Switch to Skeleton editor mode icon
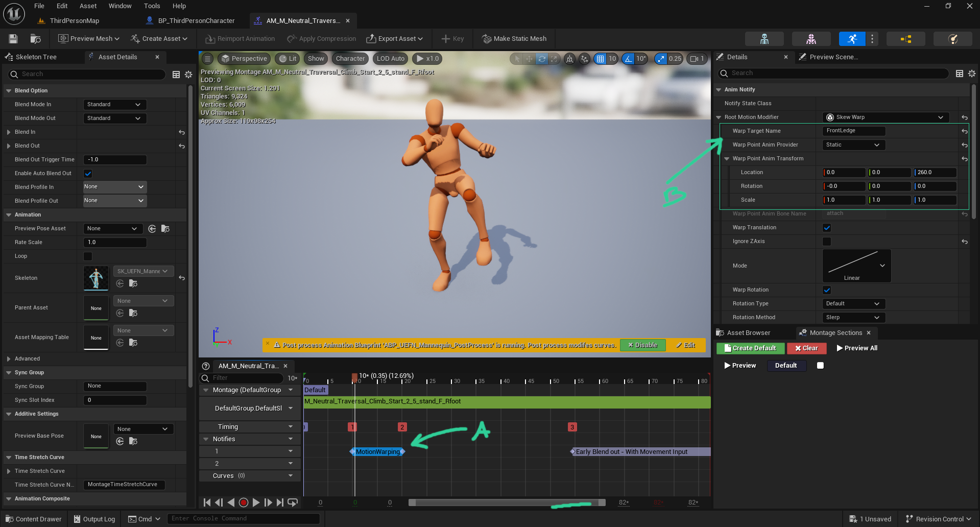The image size is (980, 527). [x=764, y=39]
